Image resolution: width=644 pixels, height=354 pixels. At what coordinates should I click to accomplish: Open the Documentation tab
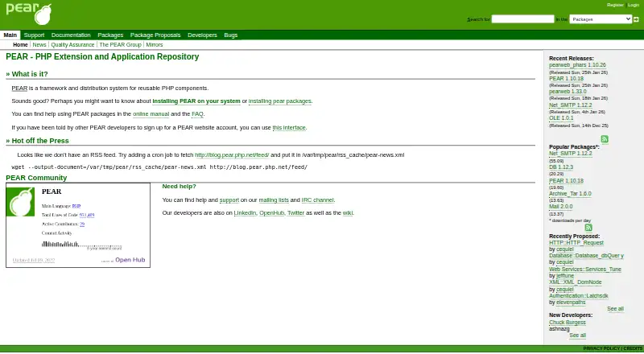[71, 35]
